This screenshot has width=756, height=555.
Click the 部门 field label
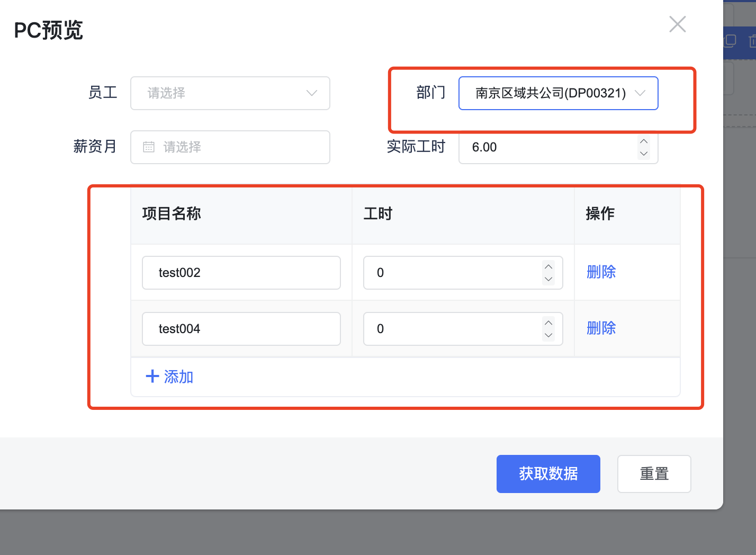point(431,93)
